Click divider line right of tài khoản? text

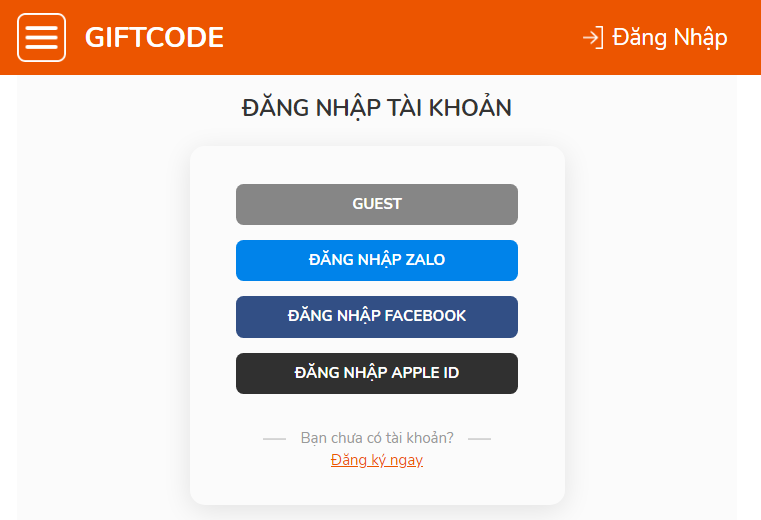click(x=480, y=438)
